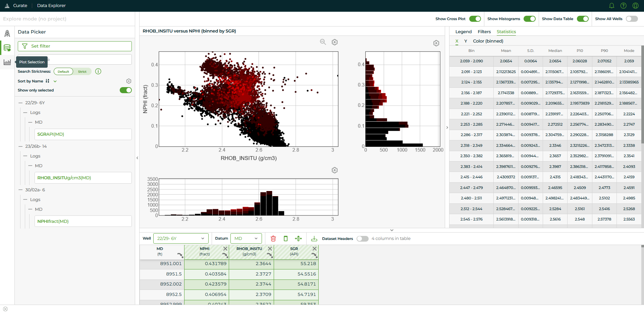Click statistics bin row 2.059 - 2.090
The height and width of the screenshot is (313, 644).
pyautogui.click(x=545, y=61)
